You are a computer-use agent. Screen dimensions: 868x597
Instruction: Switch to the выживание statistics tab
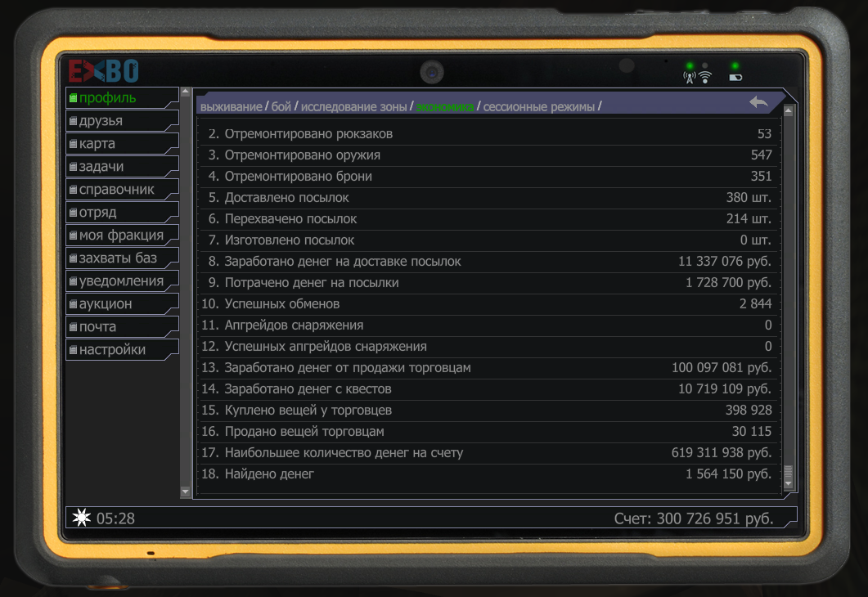coord(231,107)
